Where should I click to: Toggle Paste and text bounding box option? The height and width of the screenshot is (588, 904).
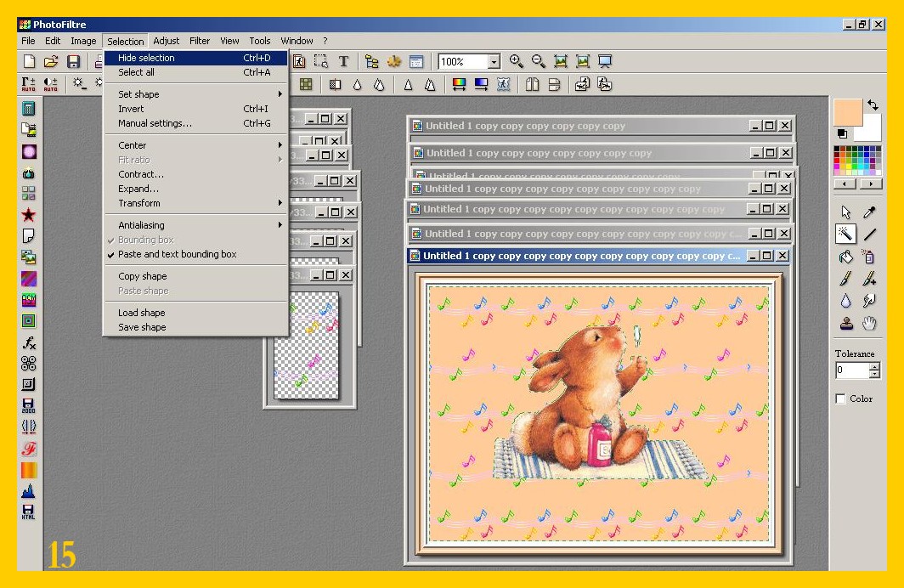coord(177,254)
